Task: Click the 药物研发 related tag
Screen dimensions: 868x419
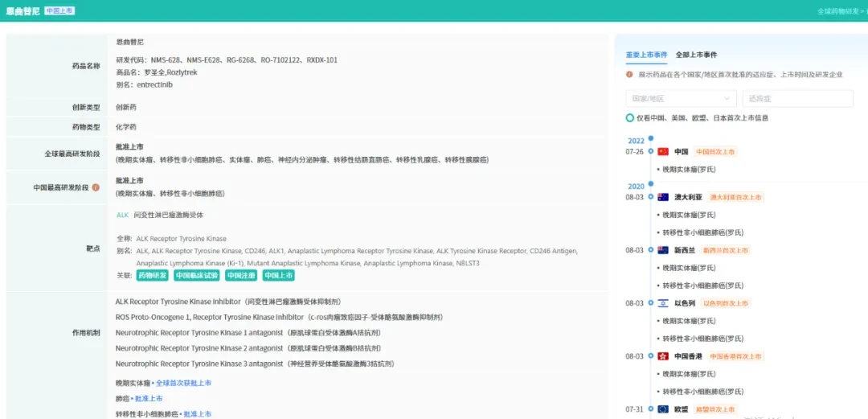Action: 152,275
